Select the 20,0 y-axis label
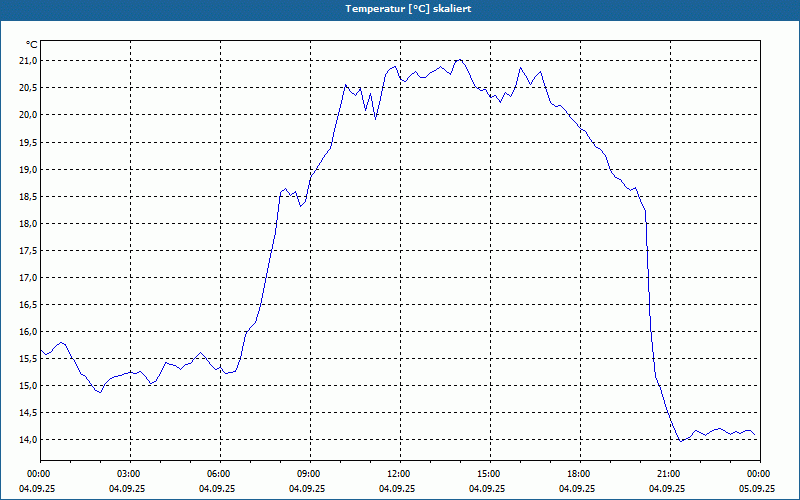This screenshot has width=800, height=500. pos(28,115)
